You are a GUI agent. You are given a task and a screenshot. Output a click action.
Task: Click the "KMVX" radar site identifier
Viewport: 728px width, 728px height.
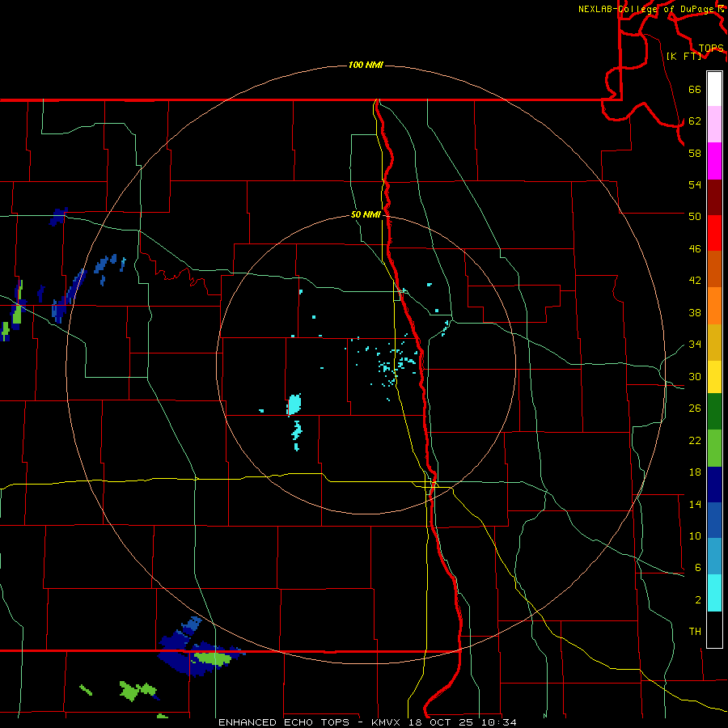tap(385, 722)
